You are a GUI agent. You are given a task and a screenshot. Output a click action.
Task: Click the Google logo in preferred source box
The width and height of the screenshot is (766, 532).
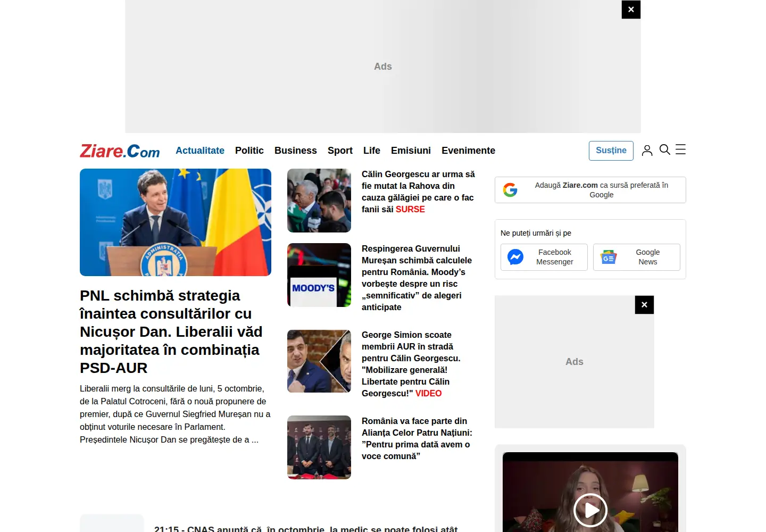(x=510, y=190)
